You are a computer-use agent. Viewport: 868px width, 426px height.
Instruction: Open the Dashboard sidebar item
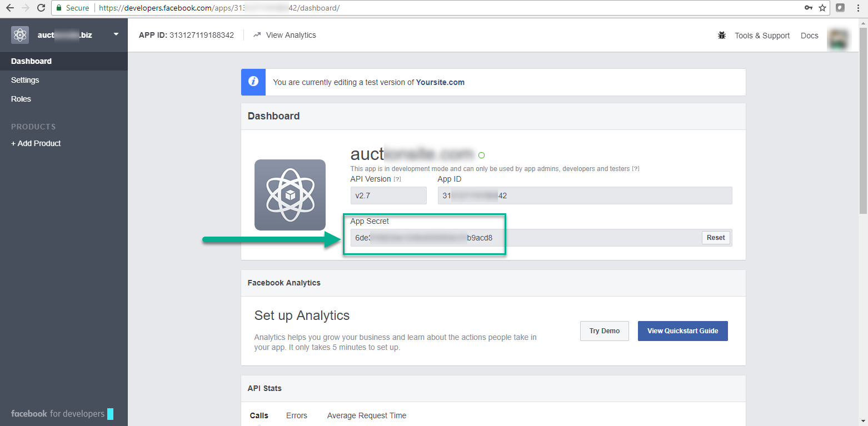coord(64,61)
